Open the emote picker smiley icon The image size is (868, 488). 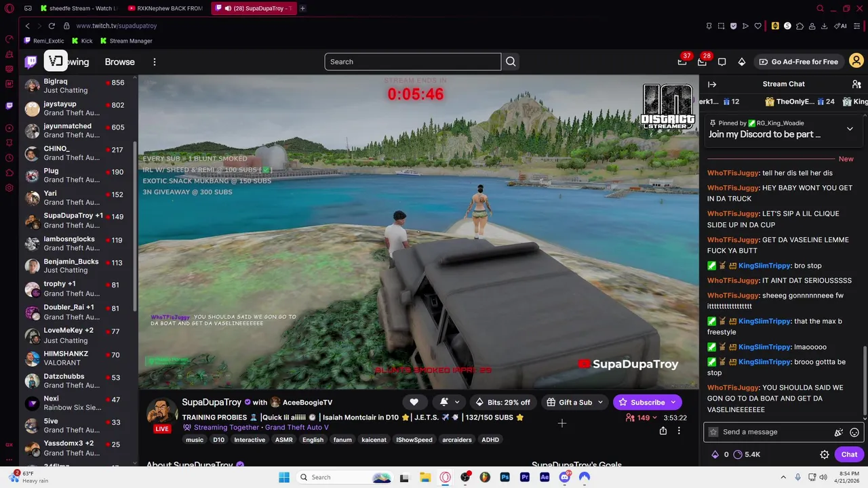point(854,432)
